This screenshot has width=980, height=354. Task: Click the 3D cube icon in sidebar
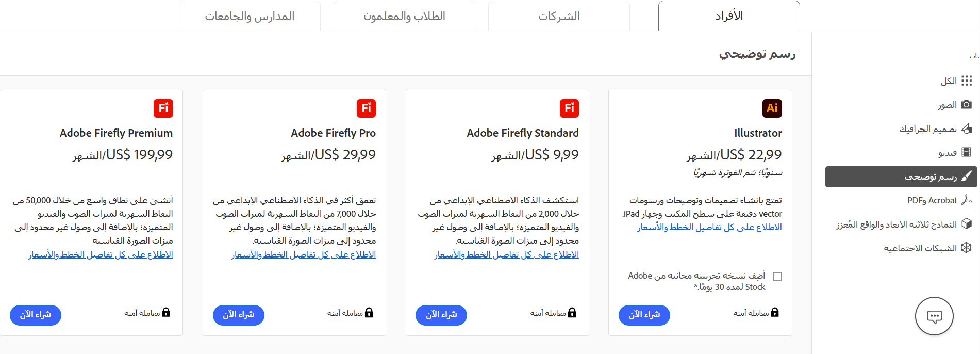pyautogui.click(x=966, y=224)
